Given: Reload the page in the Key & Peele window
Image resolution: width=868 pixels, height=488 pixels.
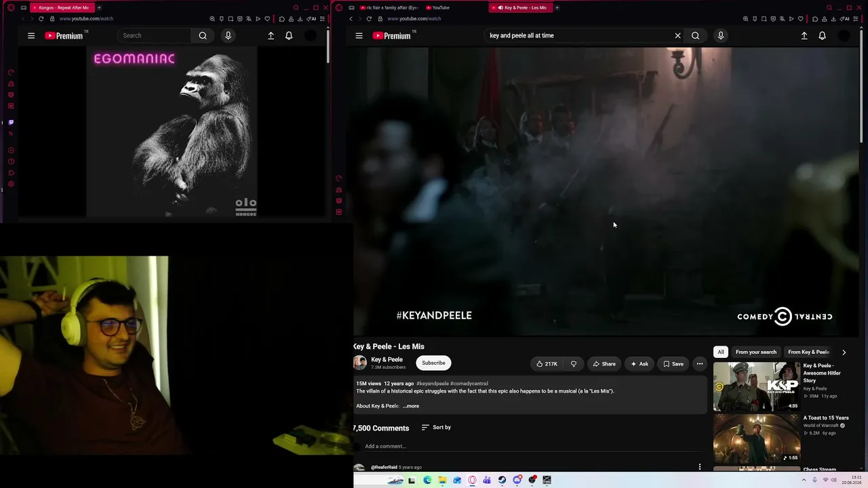Looking at the screenshot, I should point(369,19).
